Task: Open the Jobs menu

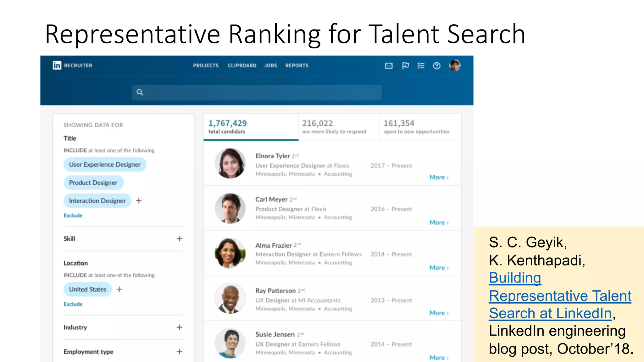Action: [x=270, y=66]
